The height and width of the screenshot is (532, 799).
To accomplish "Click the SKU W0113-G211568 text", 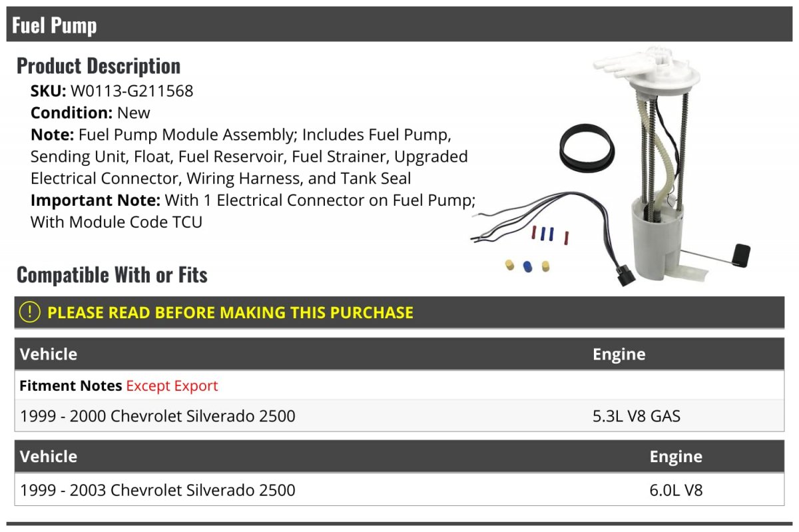I will point(112,91).
